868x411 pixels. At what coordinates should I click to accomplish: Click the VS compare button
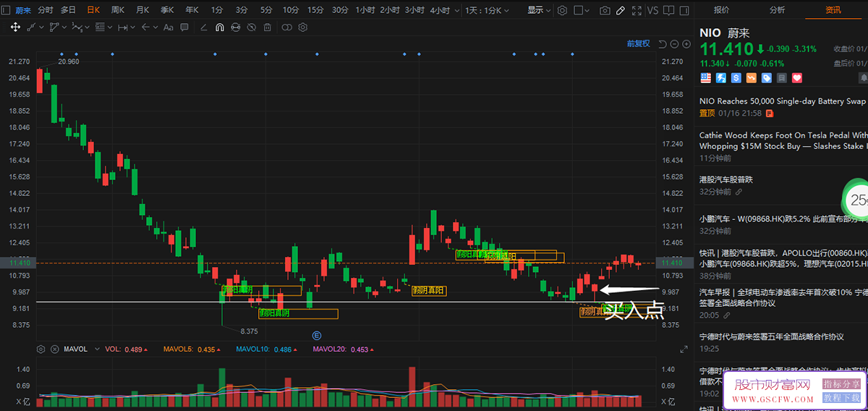tap(652, 10)
